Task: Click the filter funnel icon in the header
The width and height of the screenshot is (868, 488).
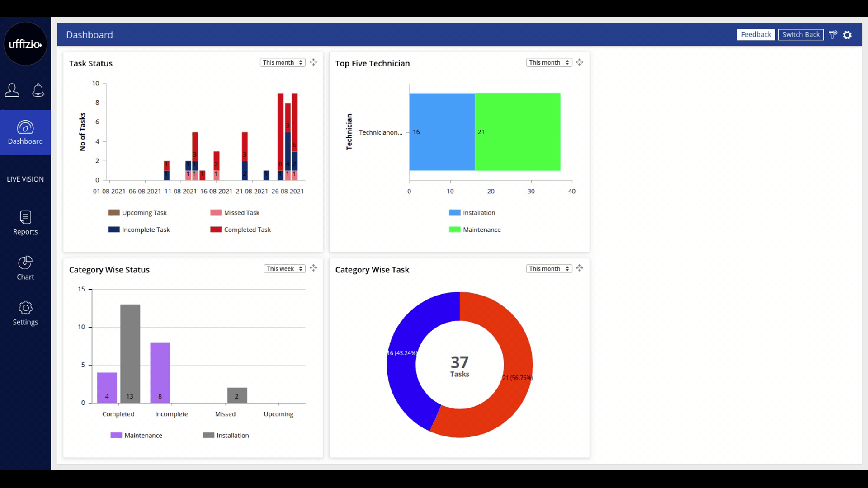Action: click(833, 35)
